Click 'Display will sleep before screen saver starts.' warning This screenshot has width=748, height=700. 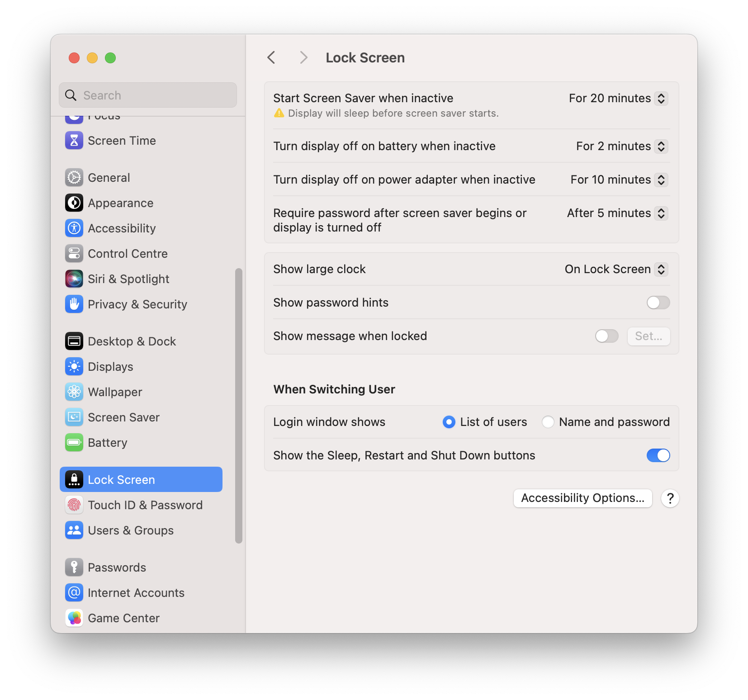[x=393, y=113]
